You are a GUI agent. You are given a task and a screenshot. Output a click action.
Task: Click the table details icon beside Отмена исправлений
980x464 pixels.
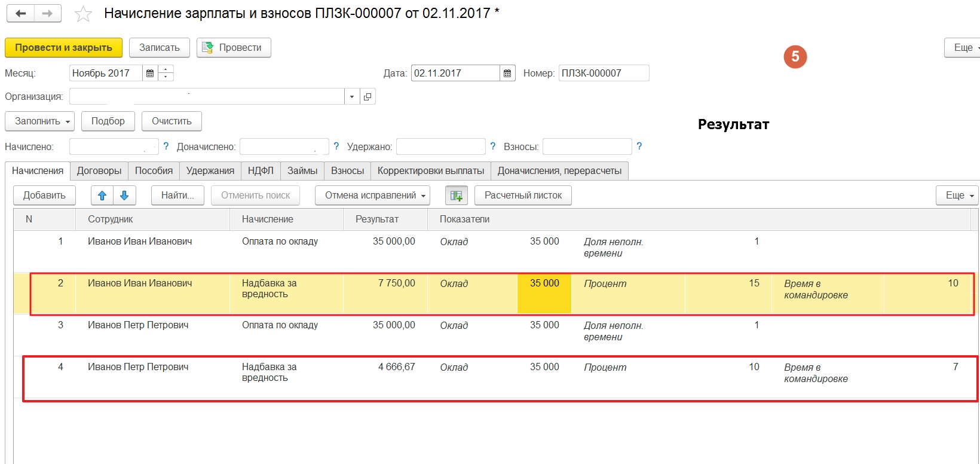[456, 196]
